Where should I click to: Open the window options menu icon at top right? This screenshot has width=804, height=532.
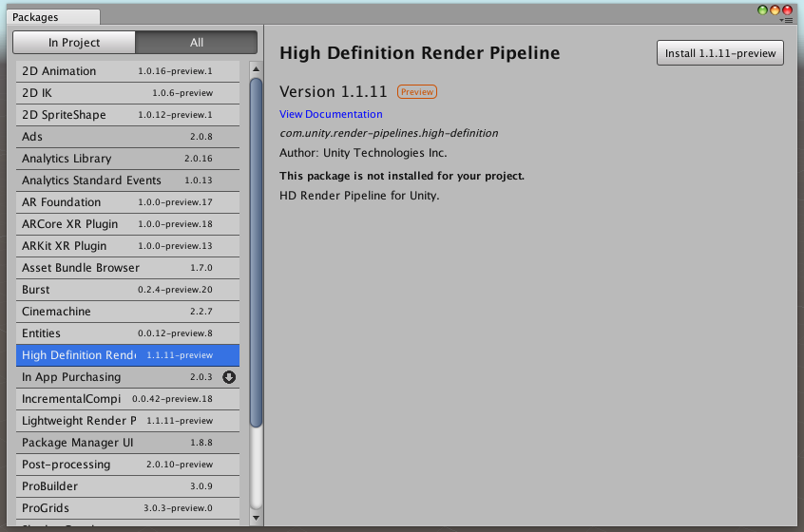click(787, 19)
